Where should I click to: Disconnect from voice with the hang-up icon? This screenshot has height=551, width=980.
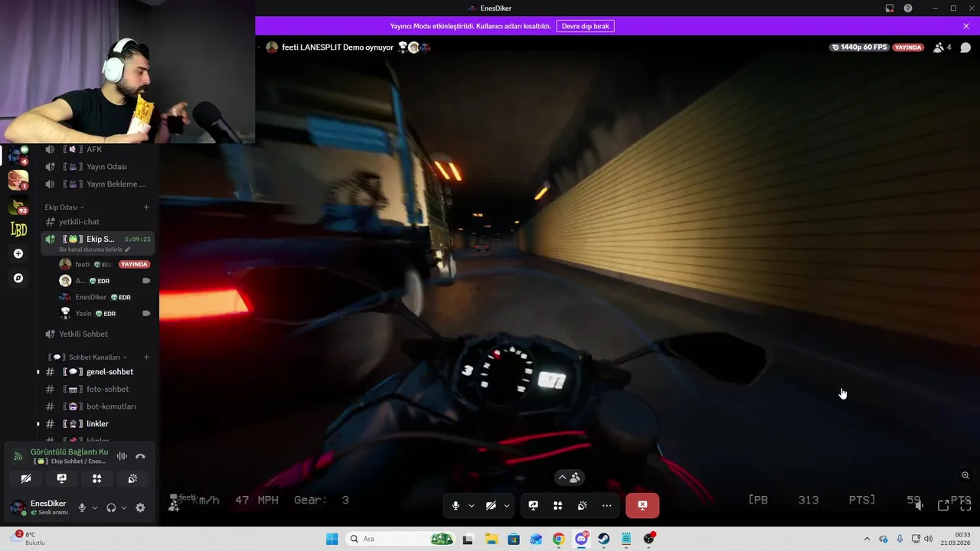click(x=140, y=456)
